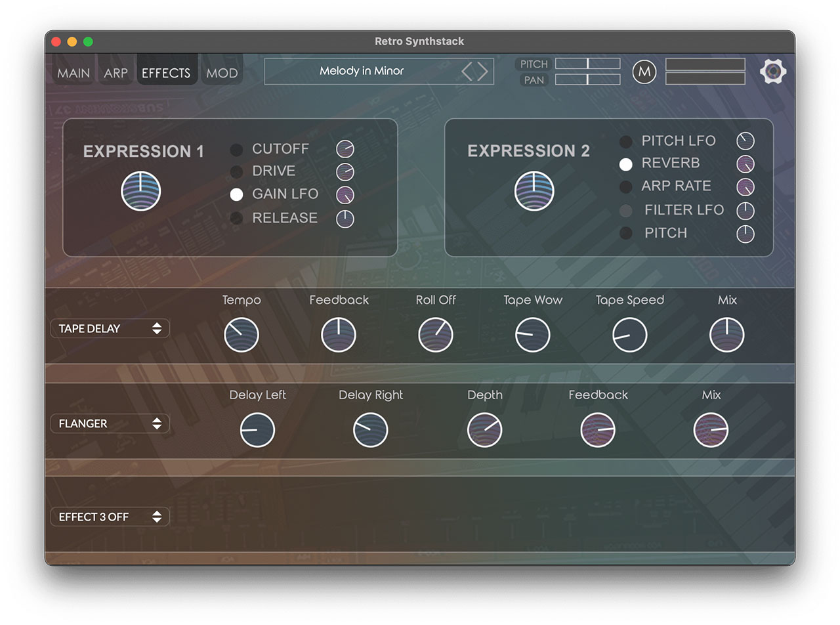Click the circular M button
Screen dimensions: 840x625
click(x=644, y=72)
